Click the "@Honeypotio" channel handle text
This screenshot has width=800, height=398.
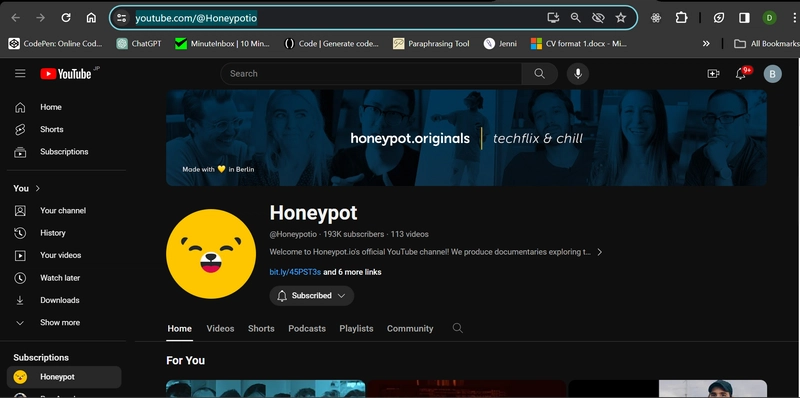pyautogui.click(x=293, y=235)
